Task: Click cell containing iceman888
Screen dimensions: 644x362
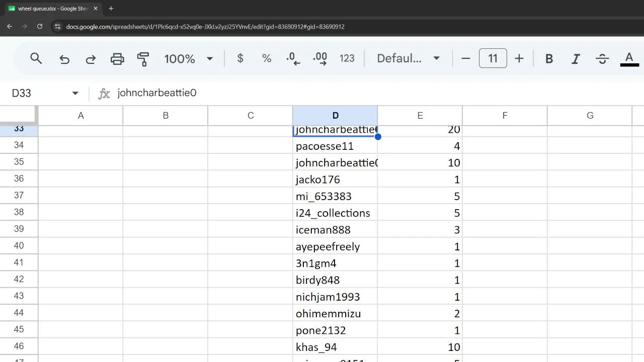Action: pos(335,230)
